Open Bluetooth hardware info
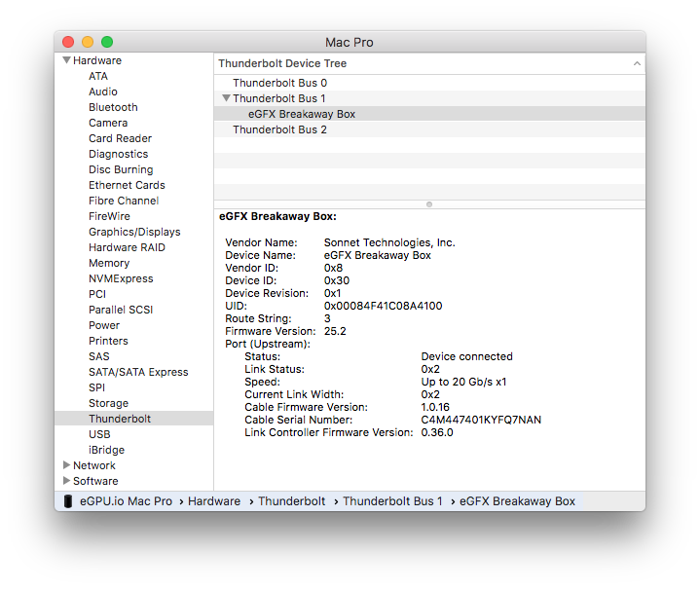The height and width of the screenshot is (589, 700). click(113, 107)
